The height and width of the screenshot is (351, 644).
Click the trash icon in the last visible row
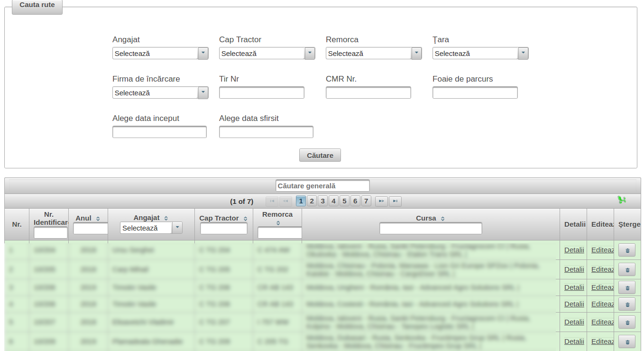coord(627,342)
